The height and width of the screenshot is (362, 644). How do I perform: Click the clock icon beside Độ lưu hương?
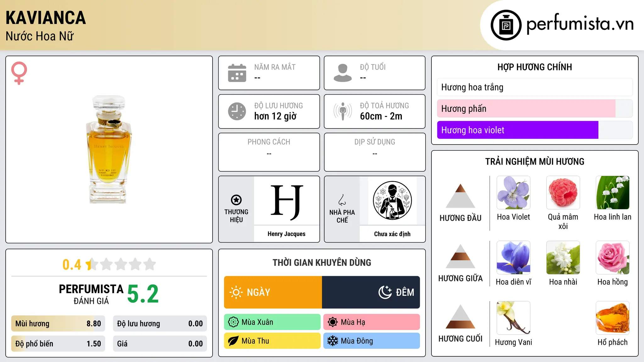(x=237, y=111)
